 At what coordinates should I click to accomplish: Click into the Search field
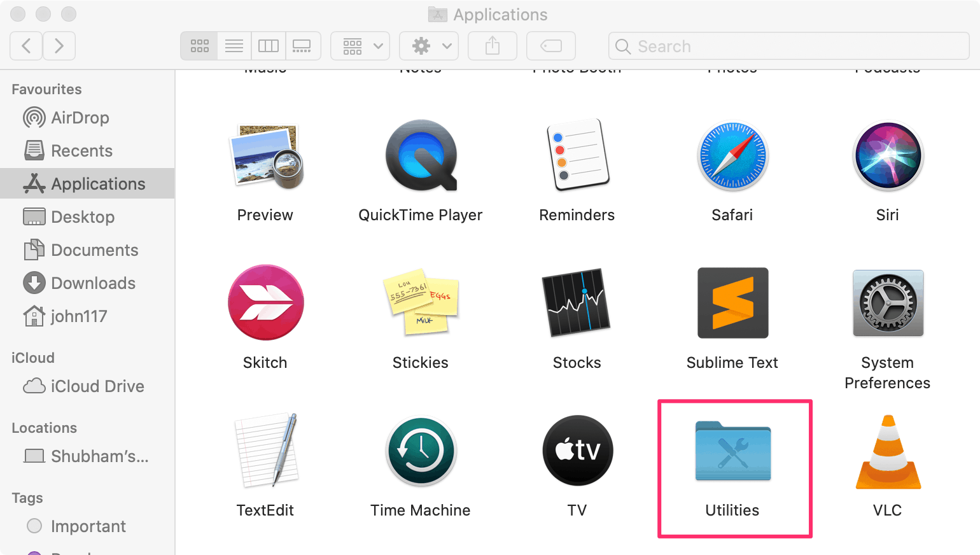[x=789, y=46]
